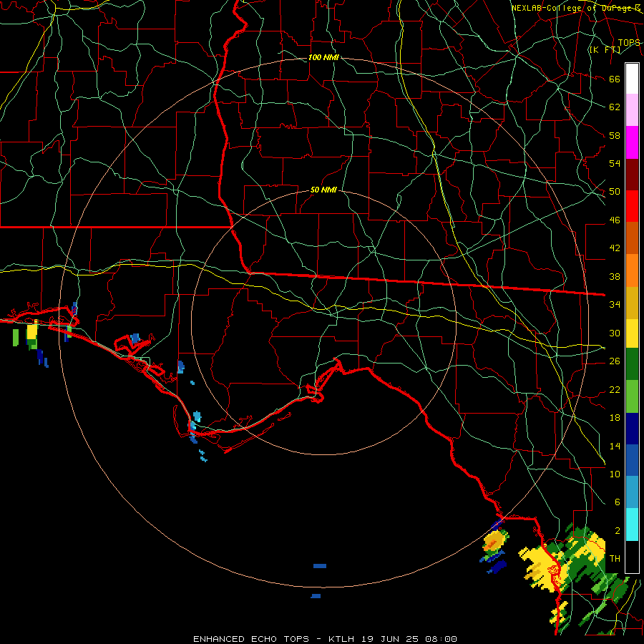Click the light pink legend color block
Screen dimensions: 644x644
pos(632,110)
